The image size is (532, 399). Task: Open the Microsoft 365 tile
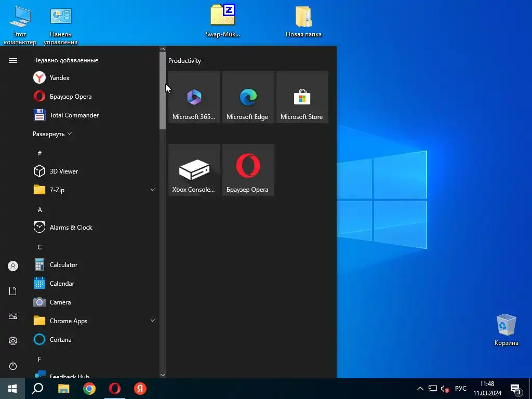(x=194, y=97)
